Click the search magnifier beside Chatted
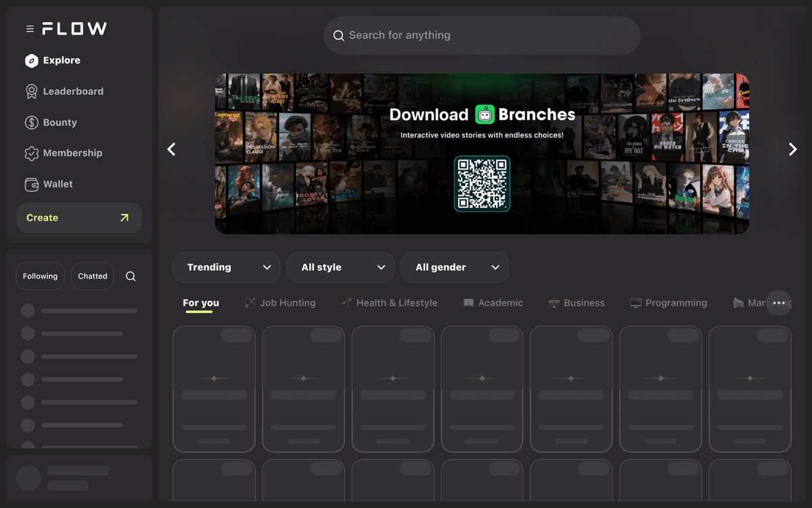This screenshot has height=508, width=812. pyautogui.click(x=130, y=276)
